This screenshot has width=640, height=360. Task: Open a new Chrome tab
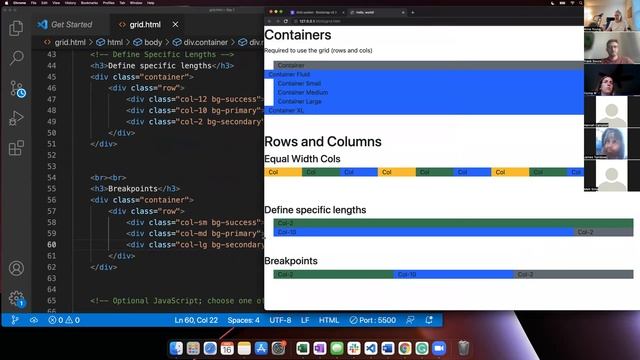pyautogui.click(x=413, y=12)
